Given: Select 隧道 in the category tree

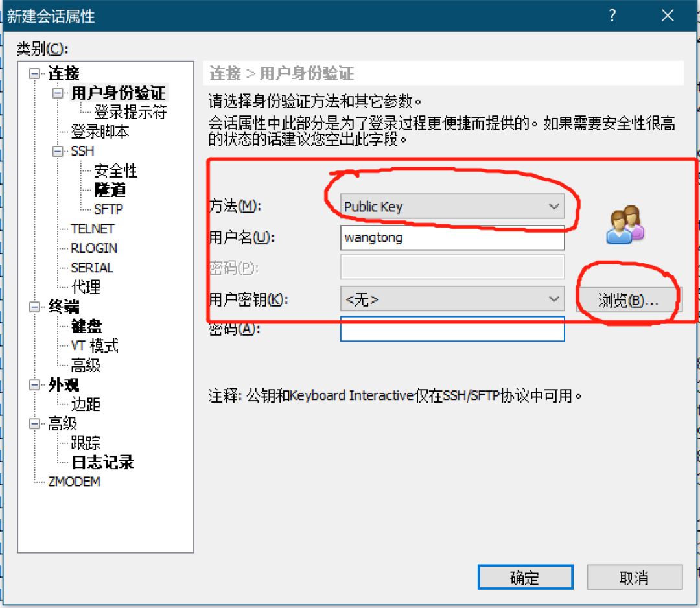Looking at the screenshot, I should point(110,190).
